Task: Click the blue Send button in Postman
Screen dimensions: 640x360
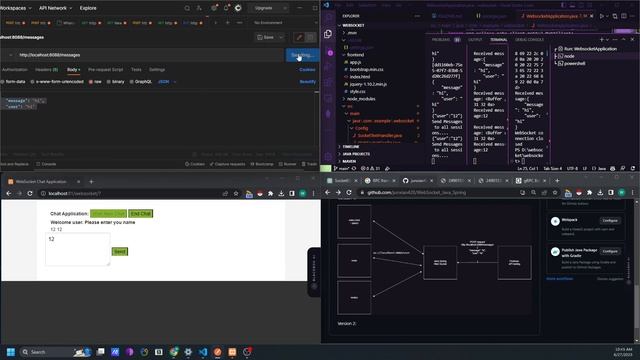Action: click(302, 55)
